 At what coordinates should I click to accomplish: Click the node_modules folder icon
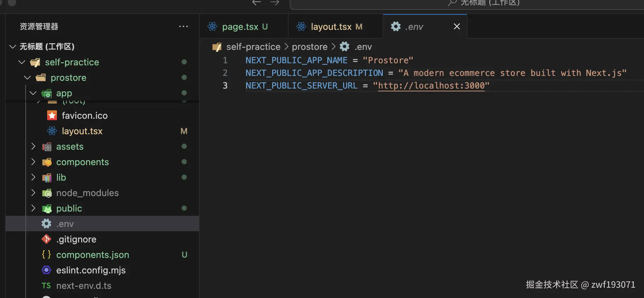pos(47,193)
